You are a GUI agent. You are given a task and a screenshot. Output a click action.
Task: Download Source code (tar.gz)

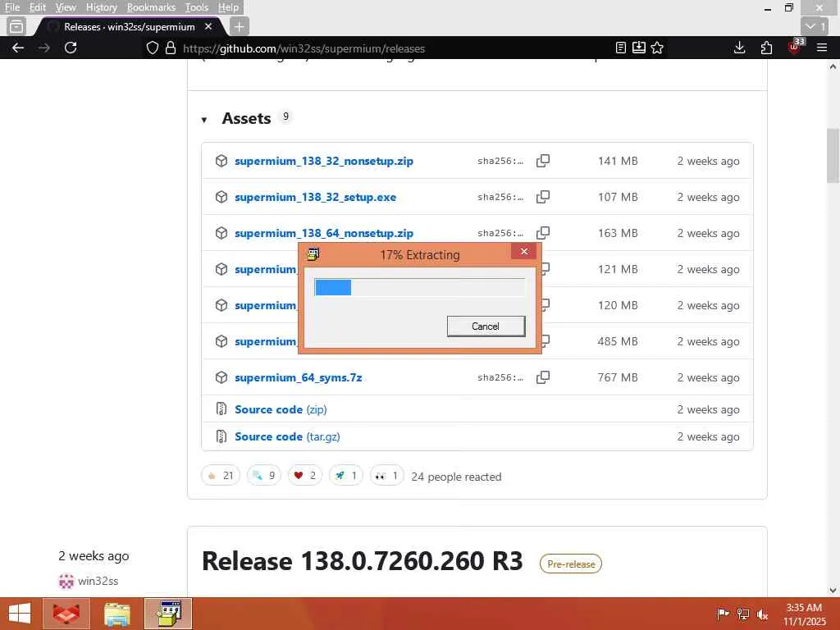pos(287,436)
